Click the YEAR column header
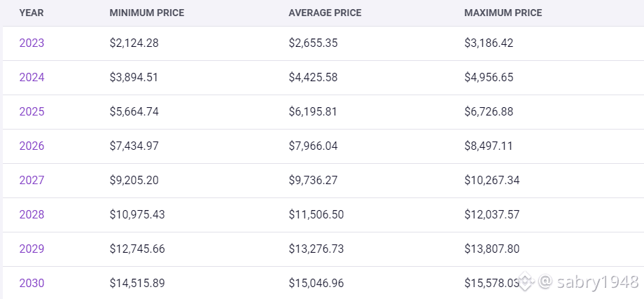The image size is (644, 299). [x=31, y=13]
